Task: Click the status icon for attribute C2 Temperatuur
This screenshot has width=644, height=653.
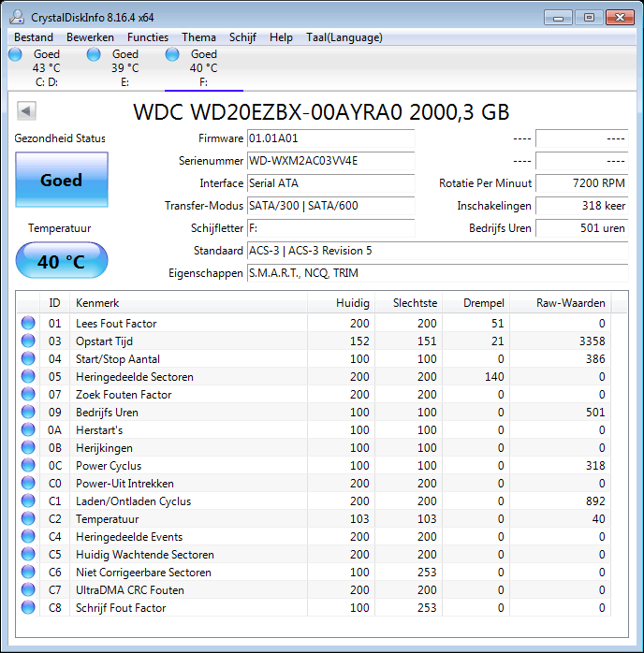Action: click(28, 518)
